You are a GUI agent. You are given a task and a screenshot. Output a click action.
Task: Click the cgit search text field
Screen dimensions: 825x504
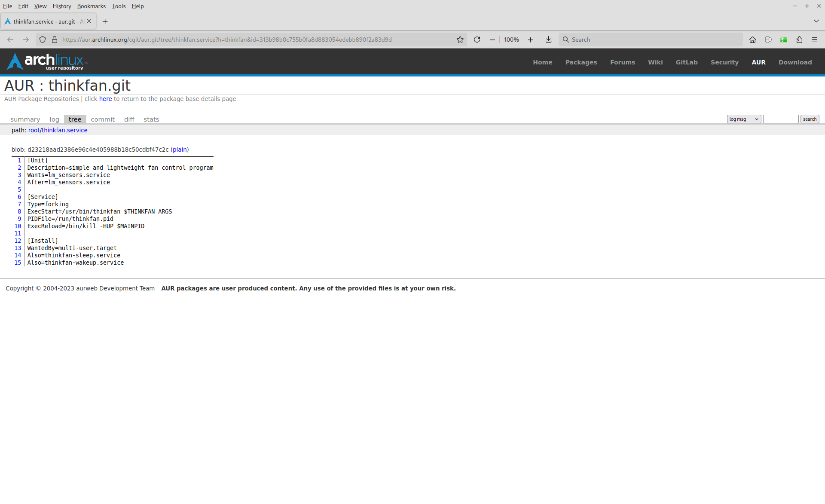click(x=781, y=119)
